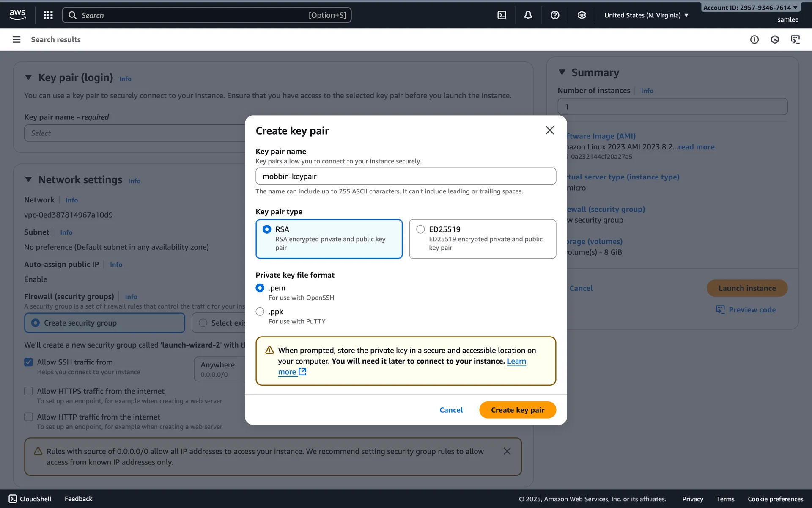Expand the Account ID dropdown
This screenshot has width=812, height=508.
750,8
